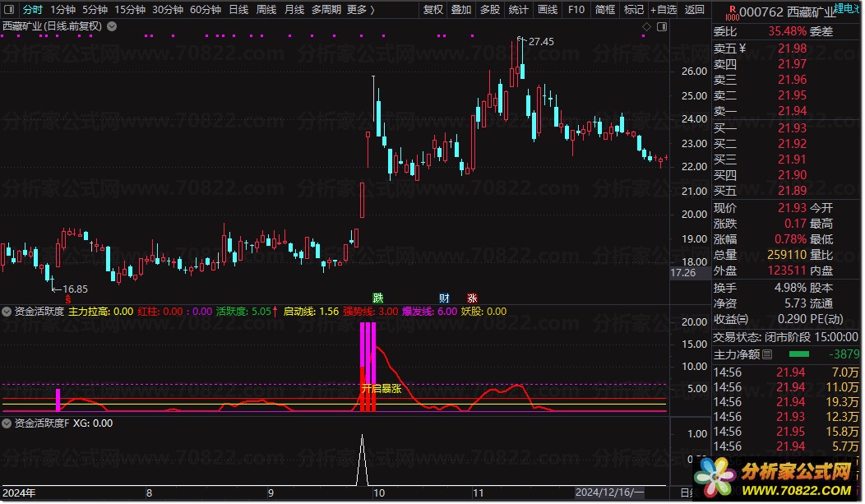Click the 2024/12/16/一 date on timeline
The width and height of the screenshot is (865, 504).
609,492
